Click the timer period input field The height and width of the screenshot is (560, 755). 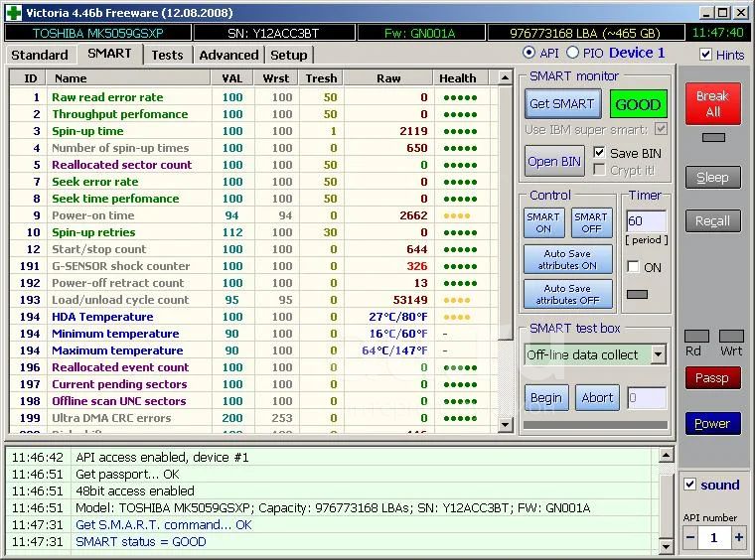pyautogui.click(x=646, y=220)
